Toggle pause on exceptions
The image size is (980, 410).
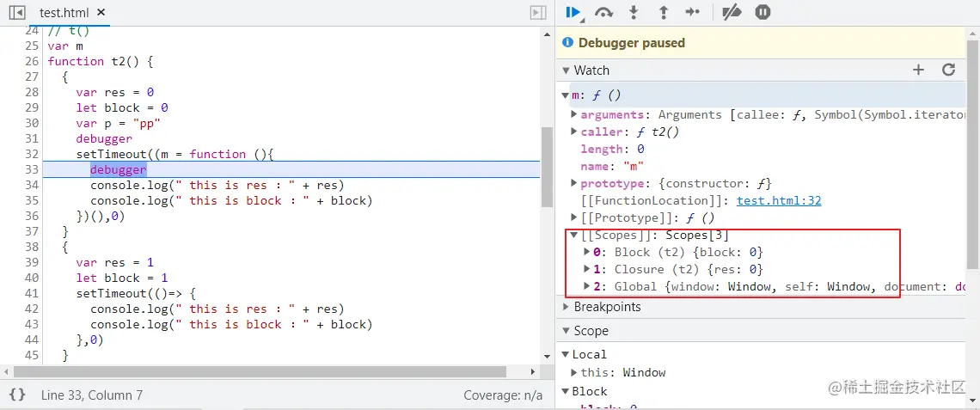pyautogui.click(x=763, y=12)
